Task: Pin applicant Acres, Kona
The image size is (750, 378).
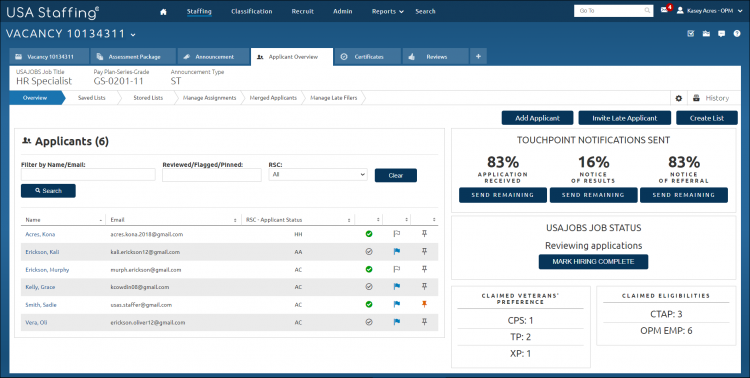Action: tap(424, 233)
